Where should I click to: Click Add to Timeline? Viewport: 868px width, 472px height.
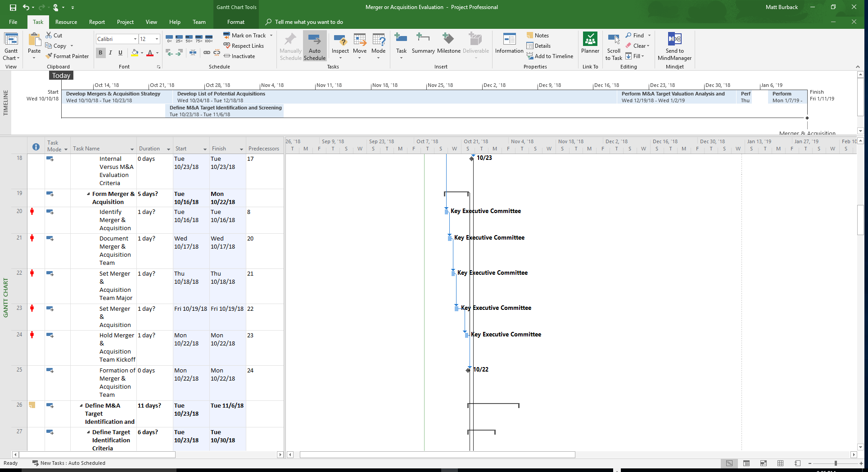(x=550, y=56)
